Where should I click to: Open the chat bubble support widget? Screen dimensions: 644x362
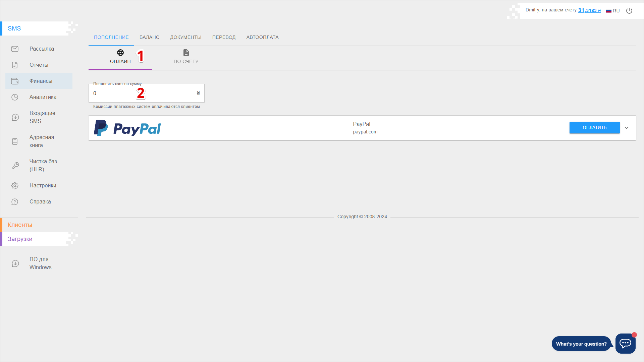click(x=625, y=343)
